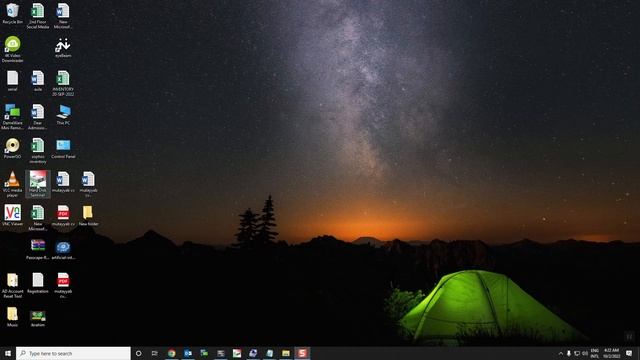Switch to Outlook on the taskbar
Viewport: 640px width, 360px height.
(x=188, y=353)
